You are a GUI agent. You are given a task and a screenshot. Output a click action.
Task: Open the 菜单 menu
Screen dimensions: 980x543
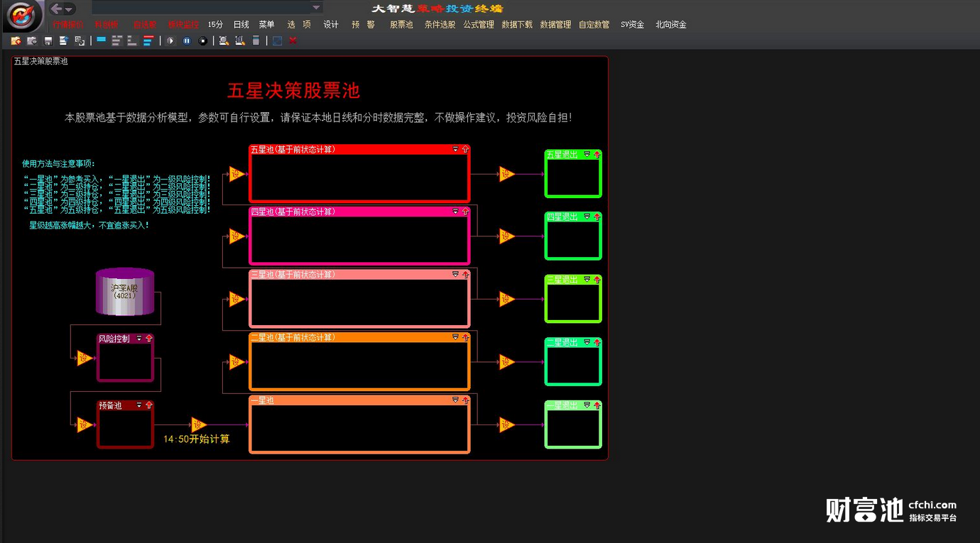coord(266,25)
